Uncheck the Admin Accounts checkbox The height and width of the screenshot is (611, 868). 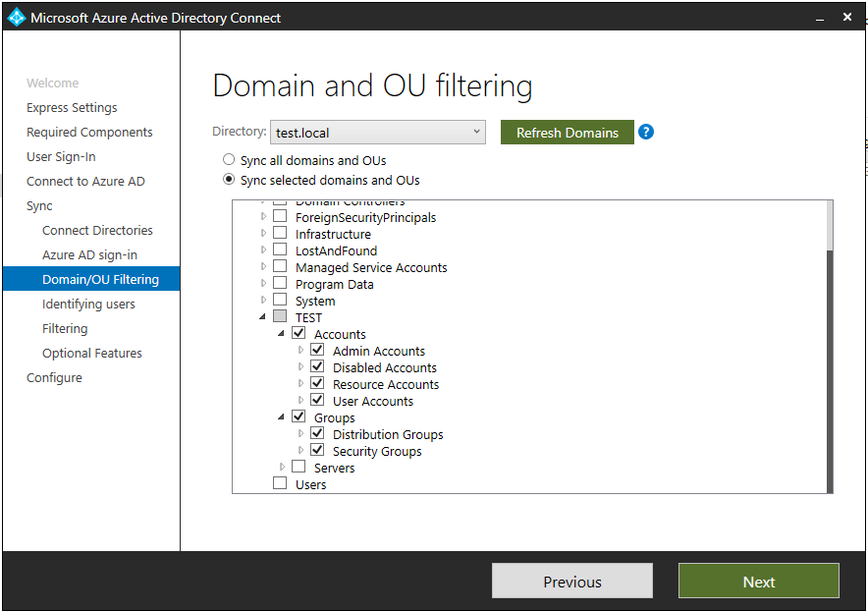click(317, 350)
